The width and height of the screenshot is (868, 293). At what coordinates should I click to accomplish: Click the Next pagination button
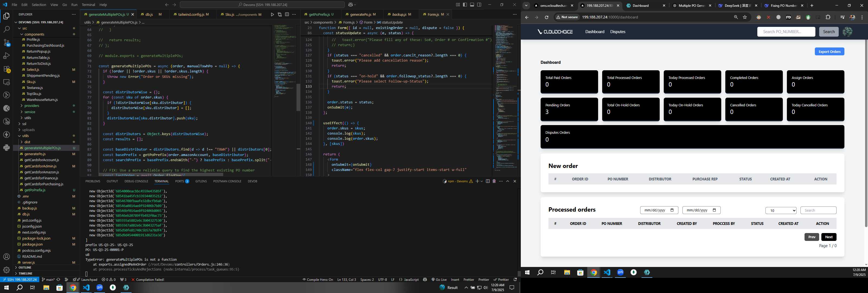[829, 237]
